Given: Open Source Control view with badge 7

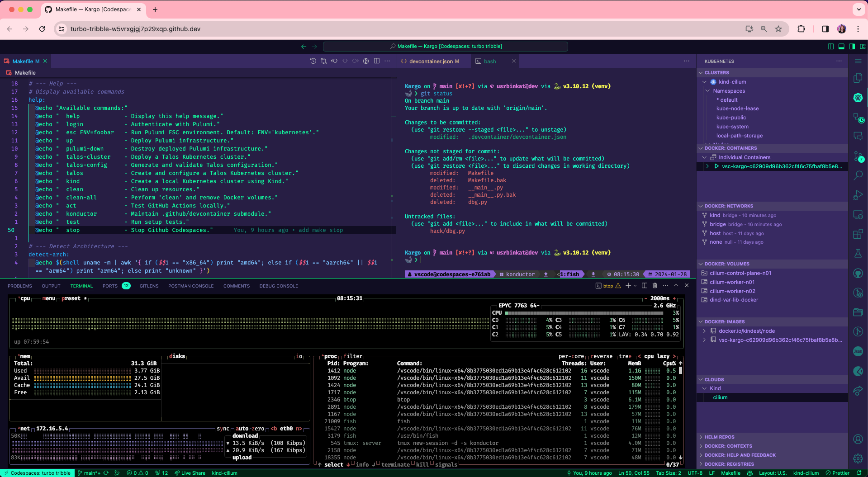Looking at the screenshot, I should point(858,156).
